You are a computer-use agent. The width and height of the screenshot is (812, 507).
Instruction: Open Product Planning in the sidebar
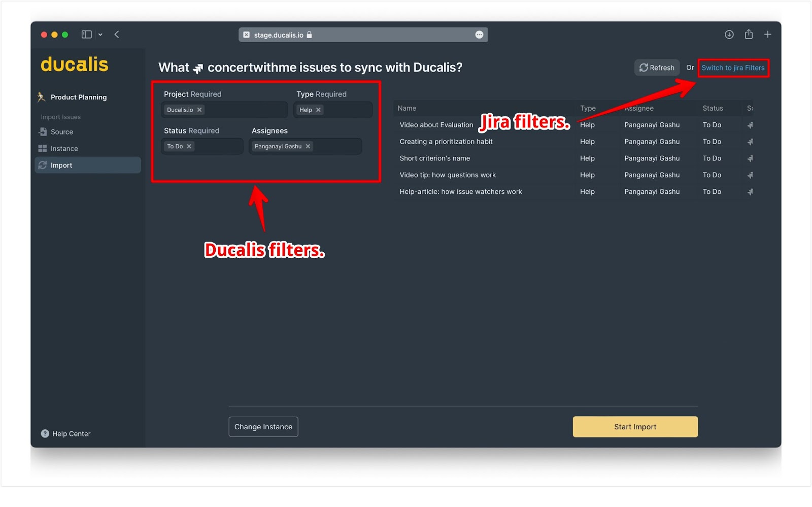click(x=79, y=97)
